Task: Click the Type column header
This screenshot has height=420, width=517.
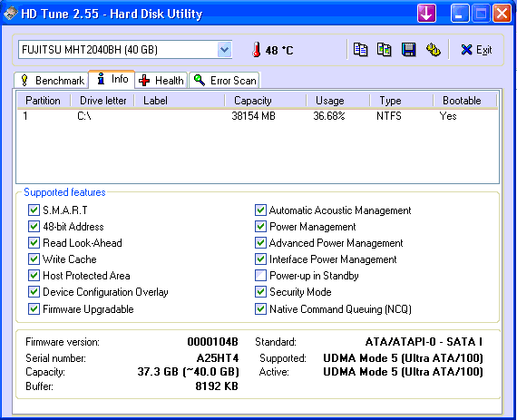Action: 402,100
